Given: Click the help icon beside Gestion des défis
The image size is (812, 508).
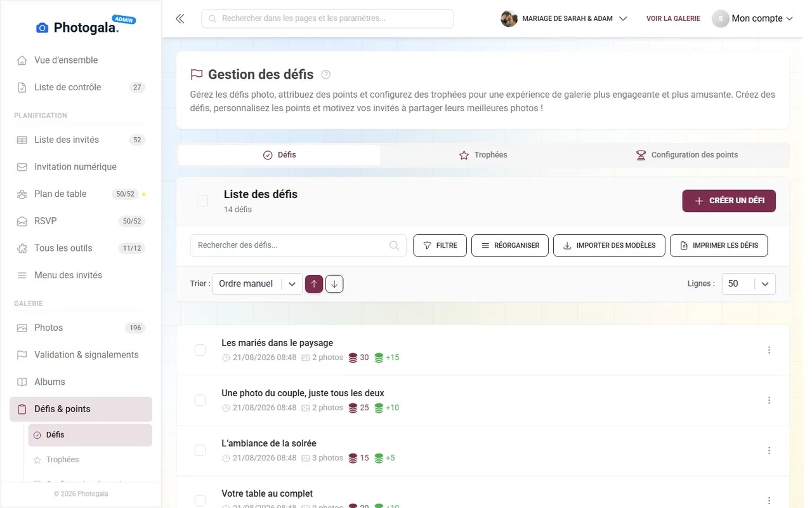Looking at the screenshot, I should pos(326,74).
